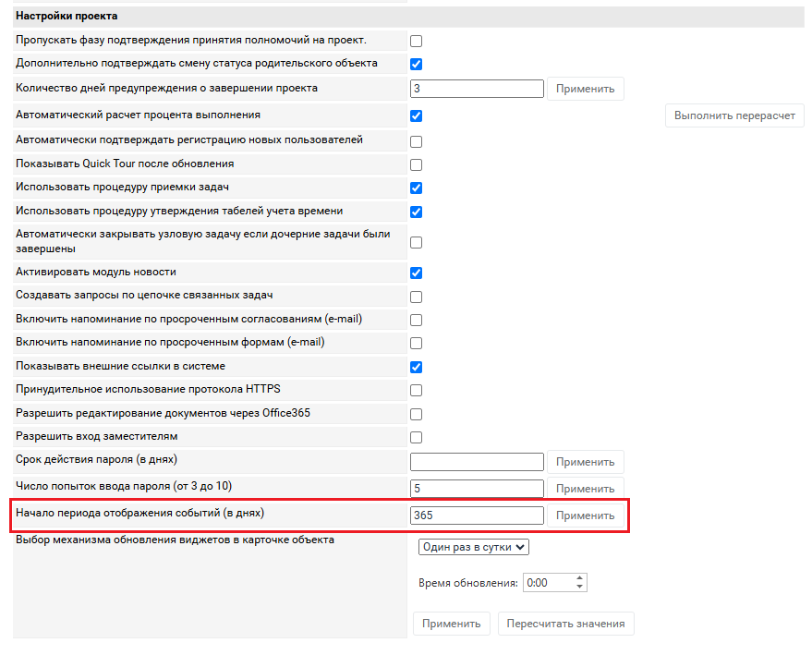Image resolution: width=812 pixels, height=655 pixels.
Task: Focus the password attempts field containing 5
Action: tap(477, 489)
